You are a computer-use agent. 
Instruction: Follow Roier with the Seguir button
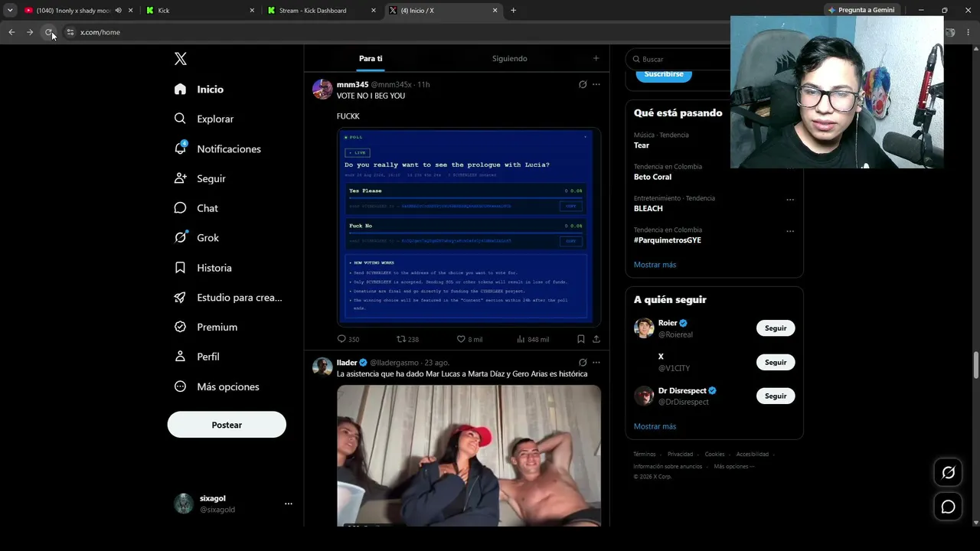(776, 328)
